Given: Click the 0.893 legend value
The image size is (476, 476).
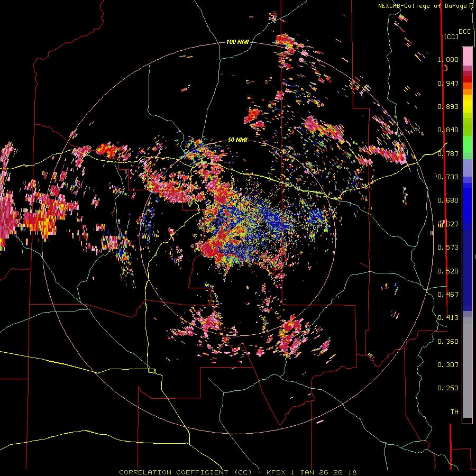Looking at the screenshot, I should click(x=448, y=106).
